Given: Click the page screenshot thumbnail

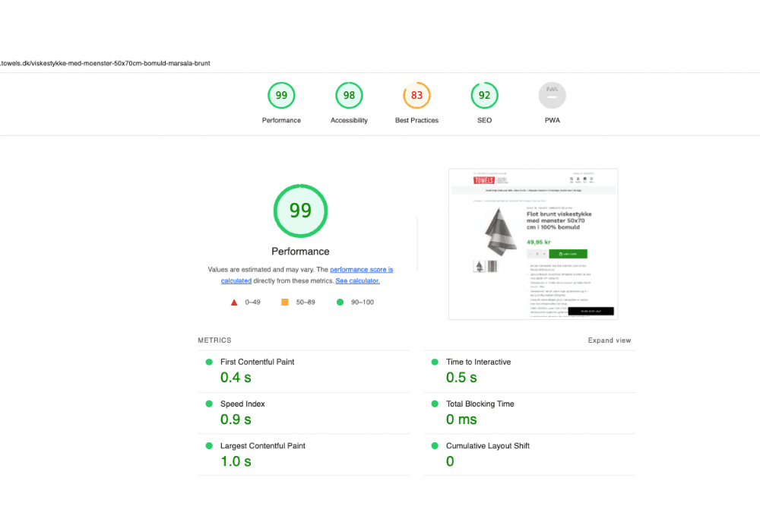Looking at the screenshot, I should [533, 243].
